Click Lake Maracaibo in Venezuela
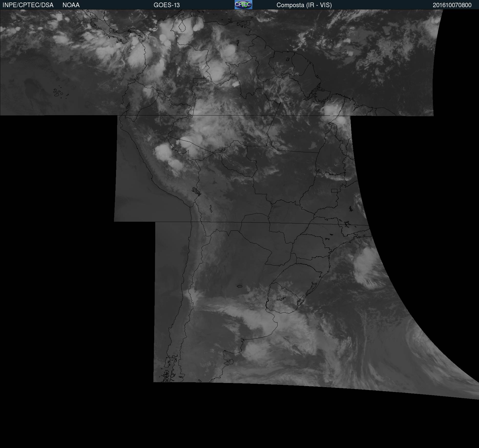Image resolution: width=479 pixels, height=448 pixels. coord(182,27)
